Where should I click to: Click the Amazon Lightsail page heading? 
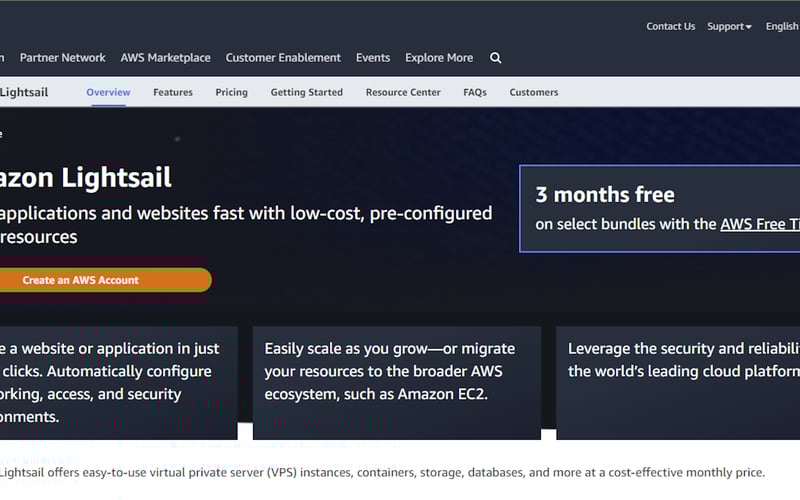[x=85, y=178]
